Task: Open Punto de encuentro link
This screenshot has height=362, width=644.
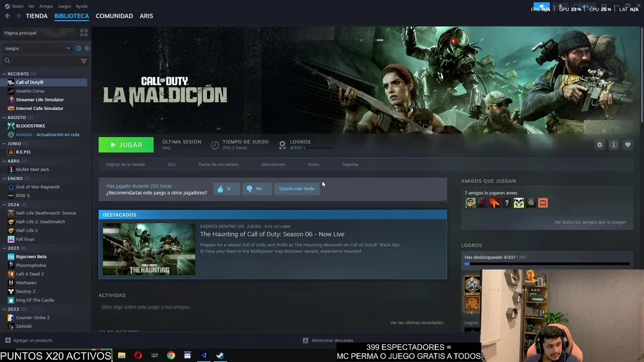Action: (218, 164)
